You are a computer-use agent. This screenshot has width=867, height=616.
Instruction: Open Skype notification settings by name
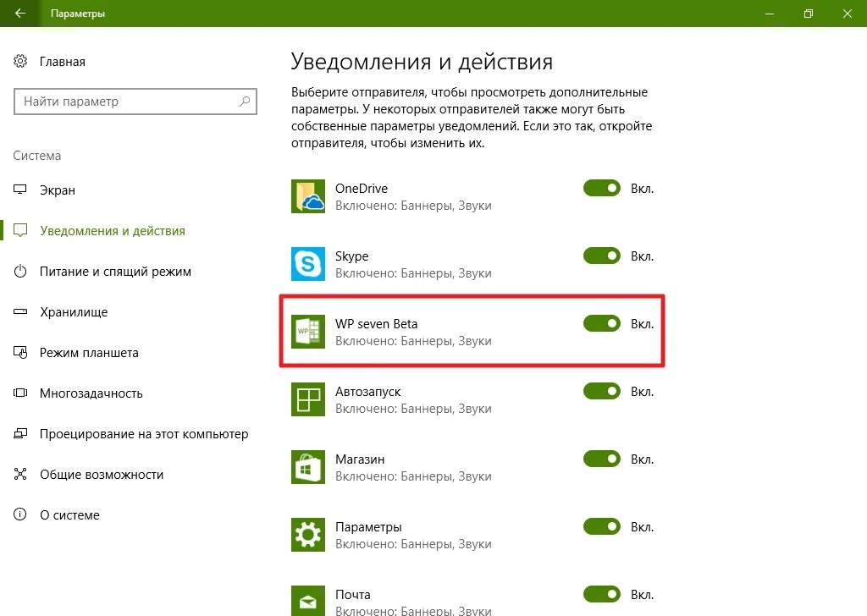(351, 256)
